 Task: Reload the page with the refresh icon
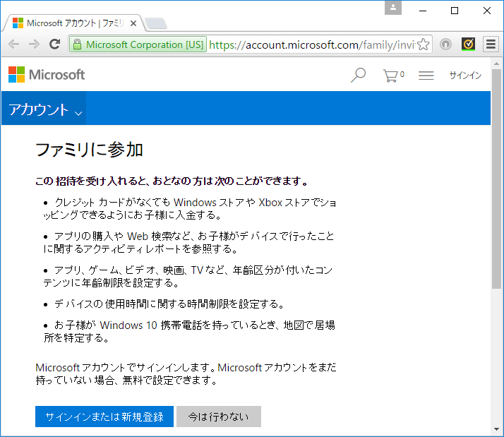click(x=54, y=44)
